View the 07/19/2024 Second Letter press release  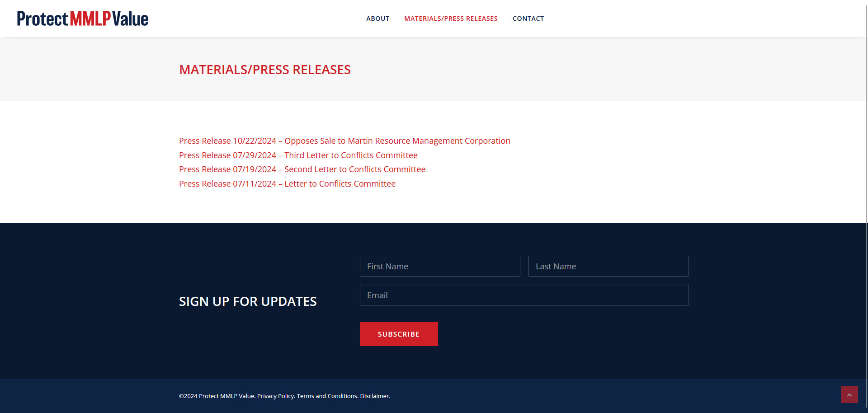302,169
